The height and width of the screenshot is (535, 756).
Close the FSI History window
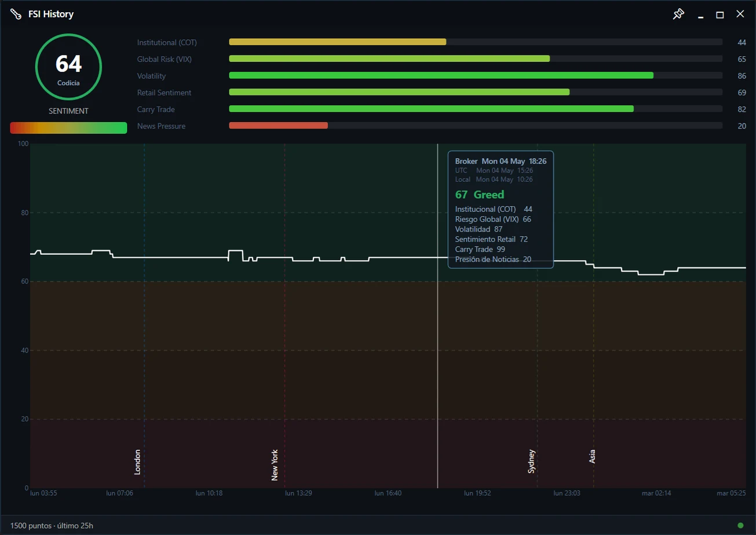740,14
